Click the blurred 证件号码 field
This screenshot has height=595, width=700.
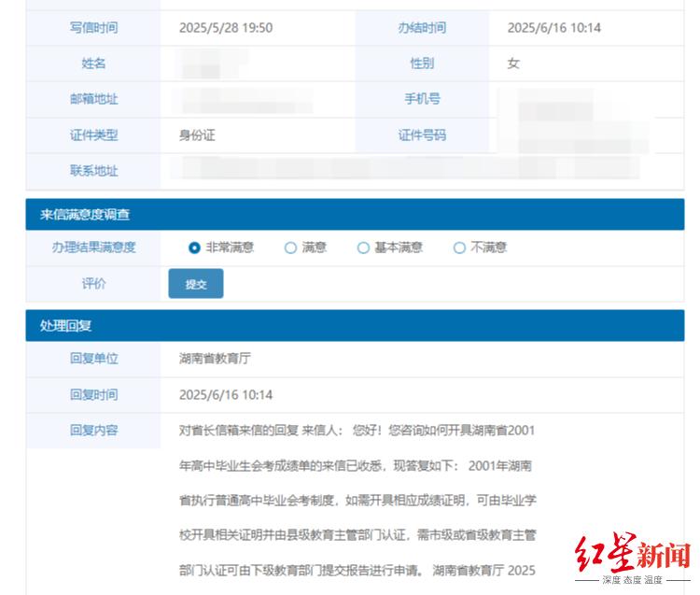coord(579,136)
